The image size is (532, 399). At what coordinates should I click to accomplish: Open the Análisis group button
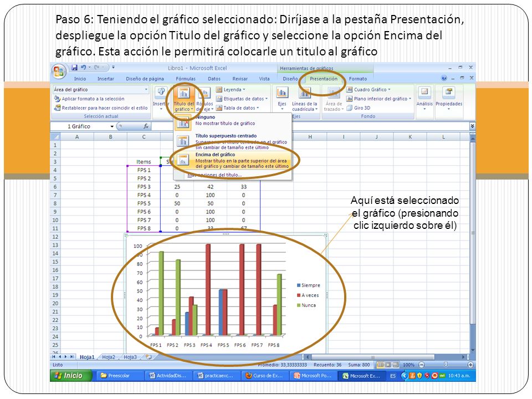424,99
